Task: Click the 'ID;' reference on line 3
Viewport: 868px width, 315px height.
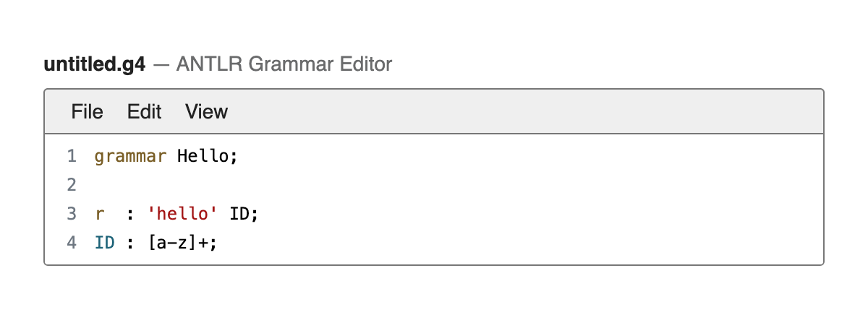Action: (244, 214)
